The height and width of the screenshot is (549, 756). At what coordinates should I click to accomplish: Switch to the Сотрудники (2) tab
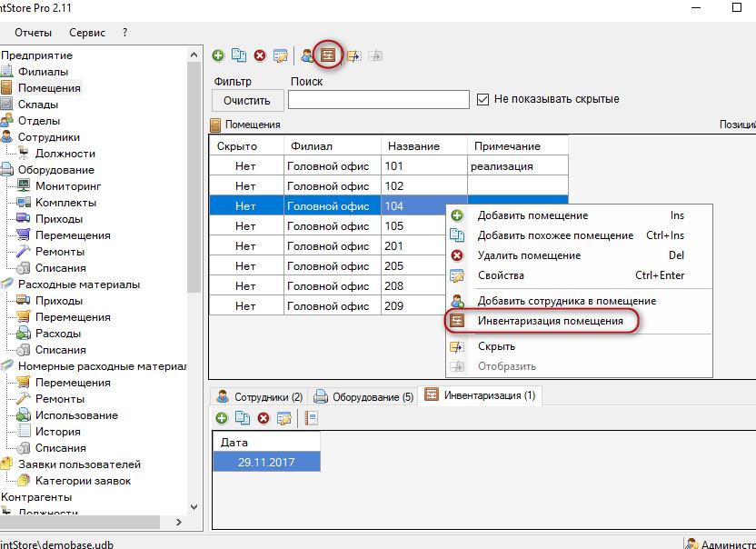coord(259,397)
